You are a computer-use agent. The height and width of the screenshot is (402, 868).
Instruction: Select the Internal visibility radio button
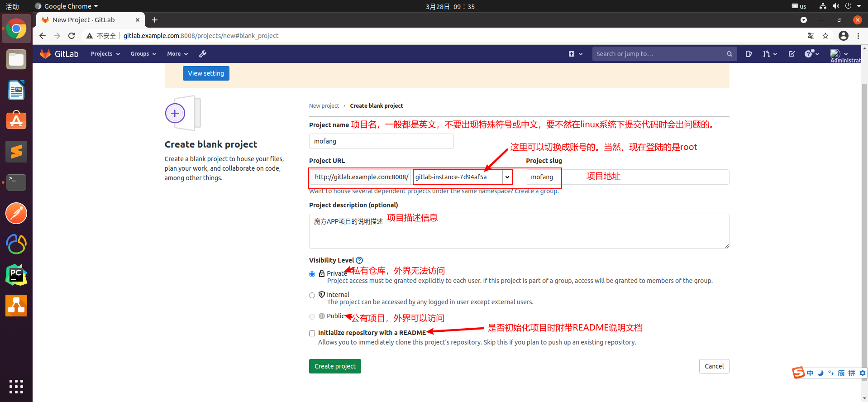tap(312, 296)
